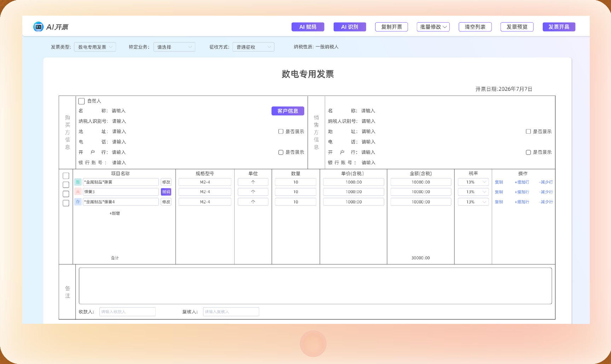Toggle seller bank 是否展示 checkbox
This screenshot has width=611, height=364.
point(528,152)
